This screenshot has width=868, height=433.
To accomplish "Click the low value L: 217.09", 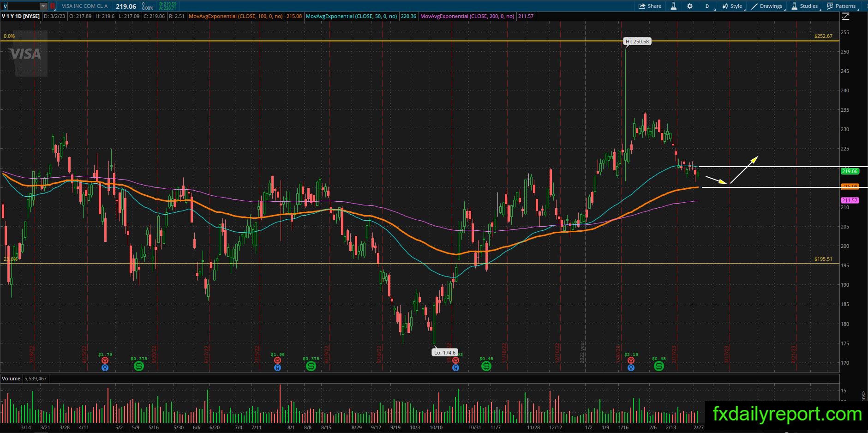I will [x=129, y=16].
